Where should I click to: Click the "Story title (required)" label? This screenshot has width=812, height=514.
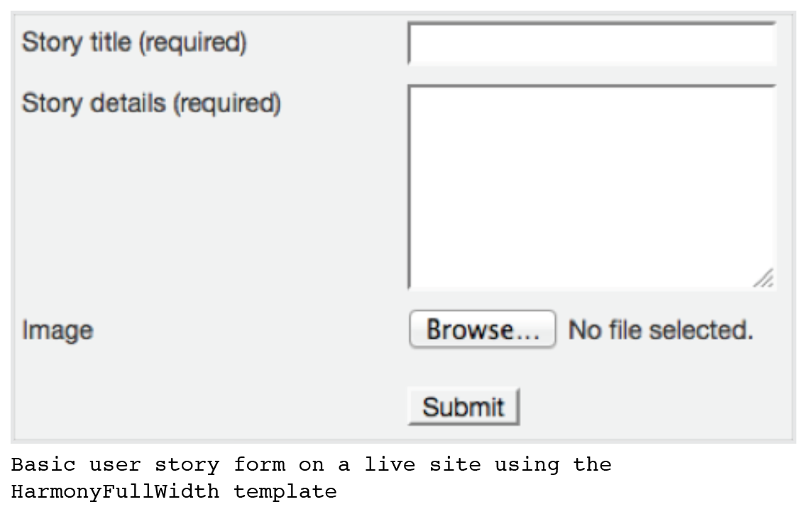point(134,43)
